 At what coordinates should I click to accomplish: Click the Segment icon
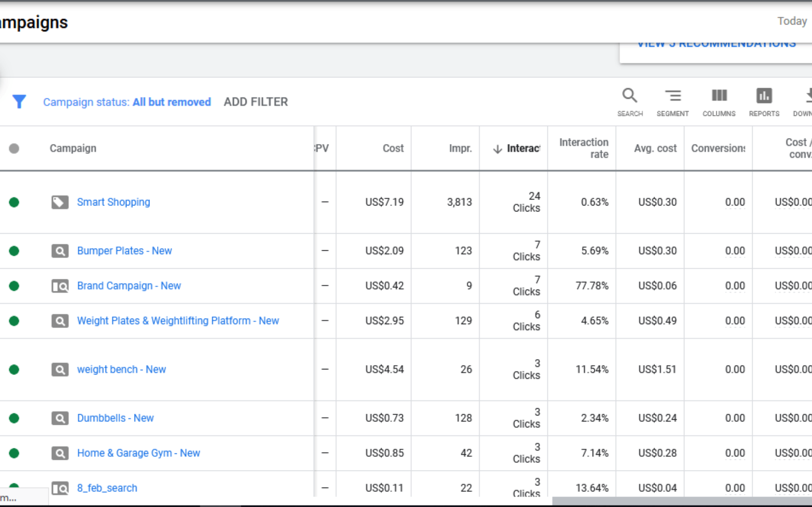pyautogui.click(x=672, y=96)
